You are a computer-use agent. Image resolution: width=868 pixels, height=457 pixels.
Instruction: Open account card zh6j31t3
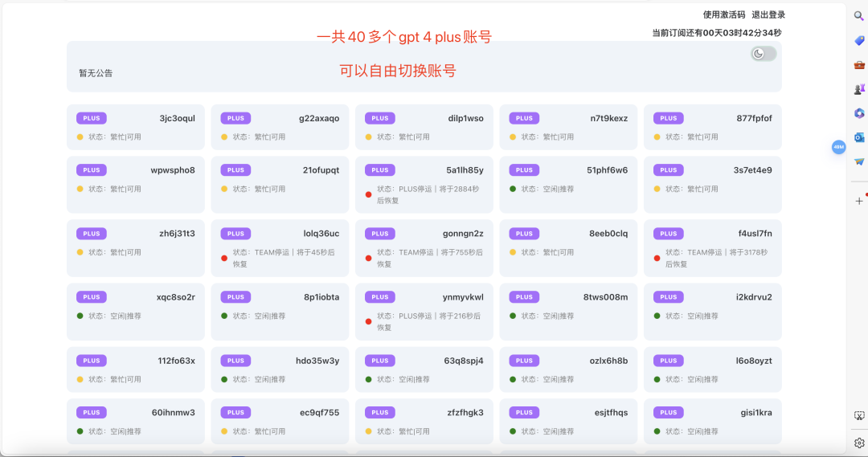[x=136, y=248]
